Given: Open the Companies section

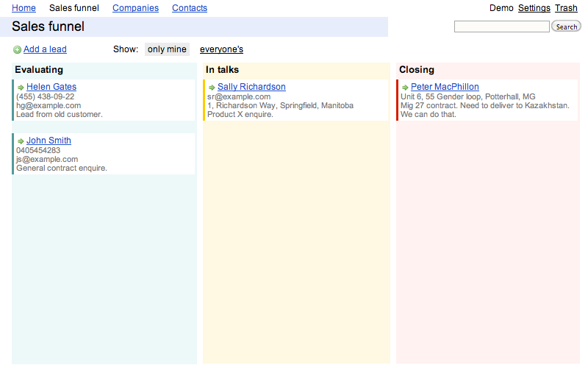Looking at the screenshot, I should point(135,8).
